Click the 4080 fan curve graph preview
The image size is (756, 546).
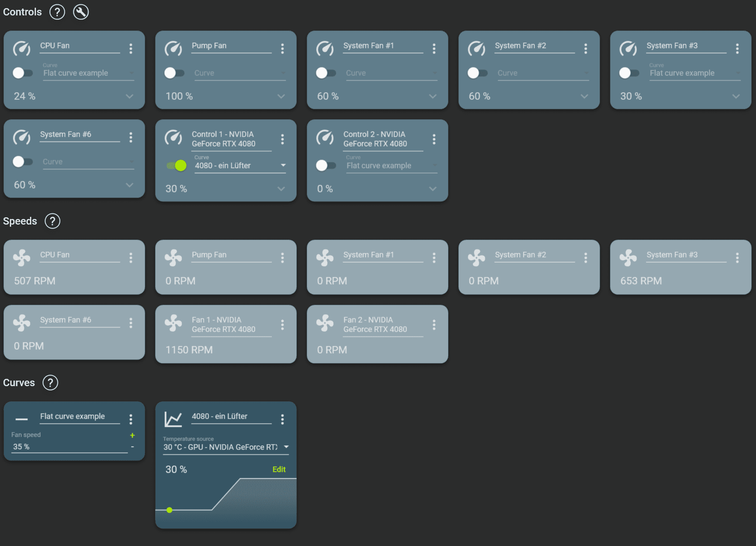[x=226, y=502]
